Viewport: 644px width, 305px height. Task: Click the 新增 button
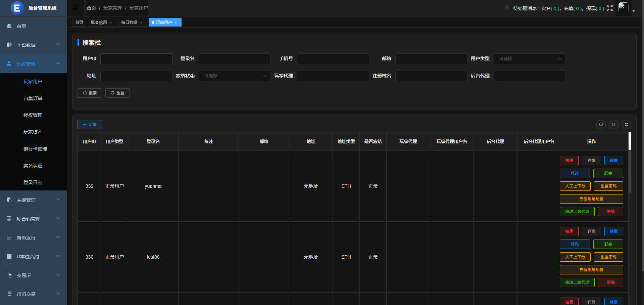[x=90, y=125]
